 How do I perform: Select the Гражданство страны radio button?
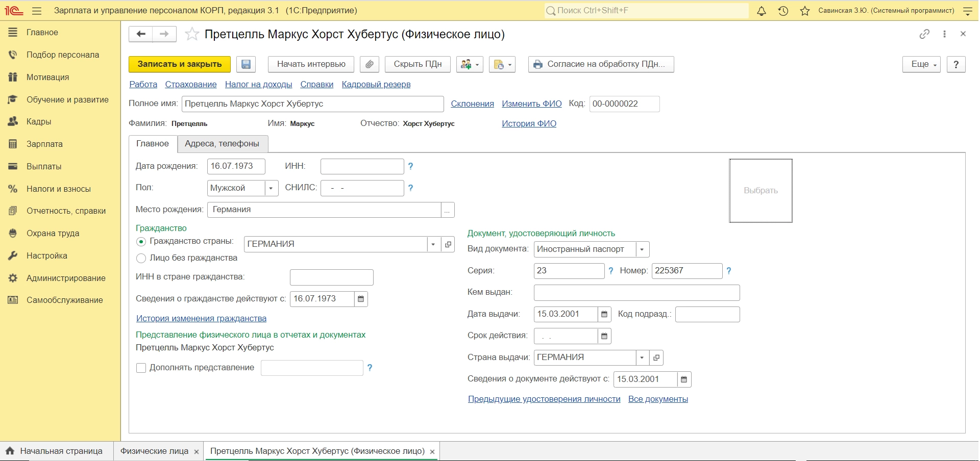coord(141,242)
